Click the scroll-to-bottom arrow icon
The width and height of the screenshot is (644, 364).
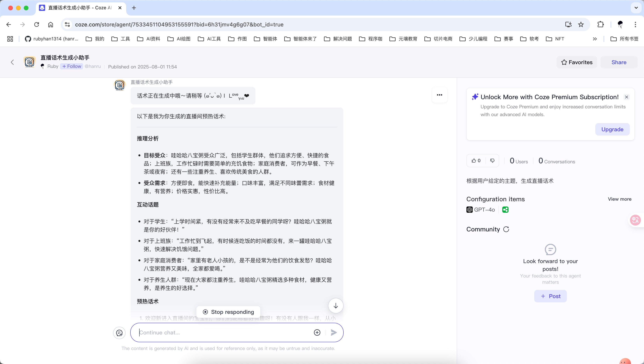coord(335,305)
